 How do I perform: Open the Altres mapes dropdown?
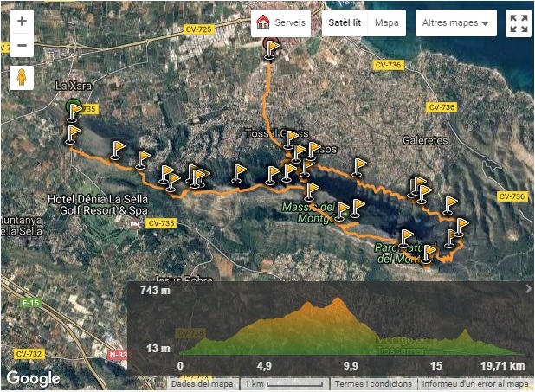coord(456,22)
